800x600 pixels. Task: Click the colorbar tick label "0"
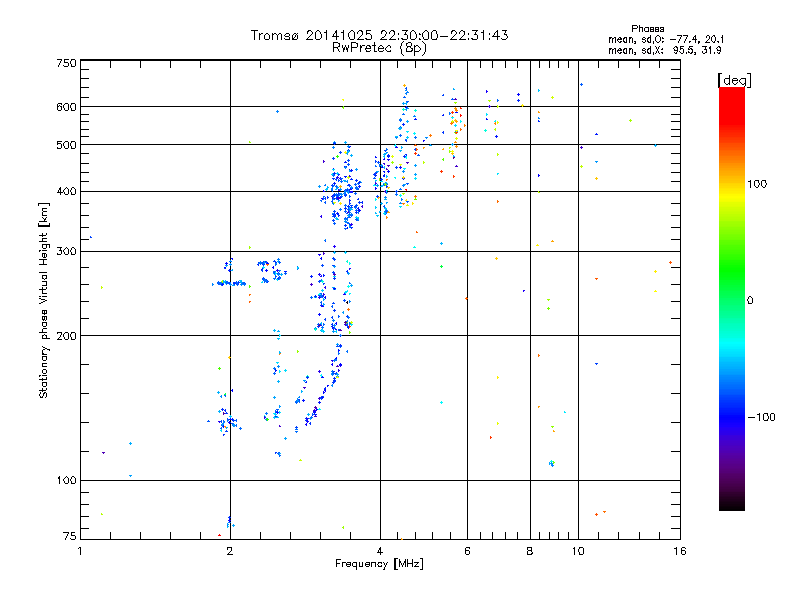[750, 301]
